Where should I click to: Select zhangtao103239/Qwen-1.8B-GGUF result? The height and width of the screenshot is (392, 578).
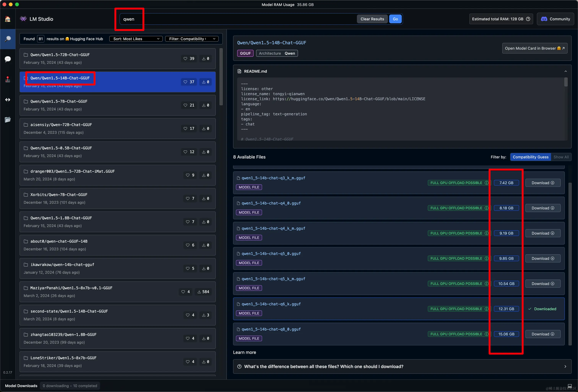pyautogui.click(x=117, y=338)
